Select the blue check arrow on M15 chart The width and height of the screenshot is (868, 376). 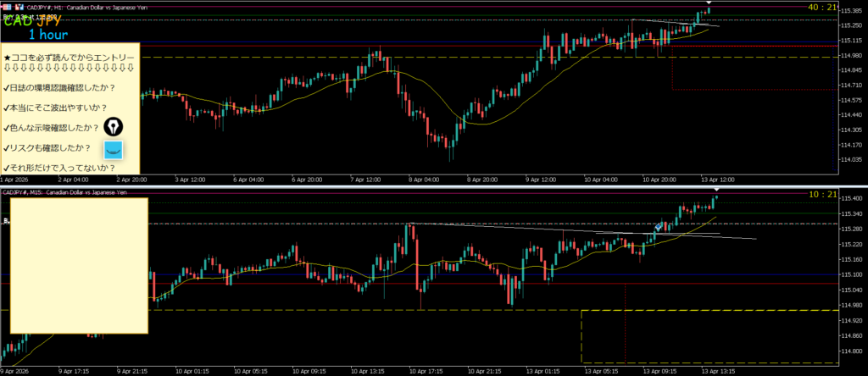(658, 226)
